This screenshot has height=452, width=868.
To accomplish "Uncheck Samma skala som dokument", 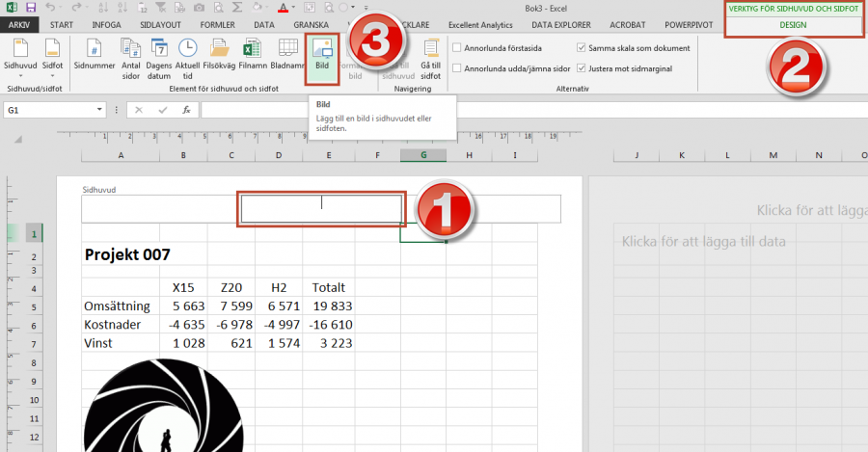I will pos(582,48).
